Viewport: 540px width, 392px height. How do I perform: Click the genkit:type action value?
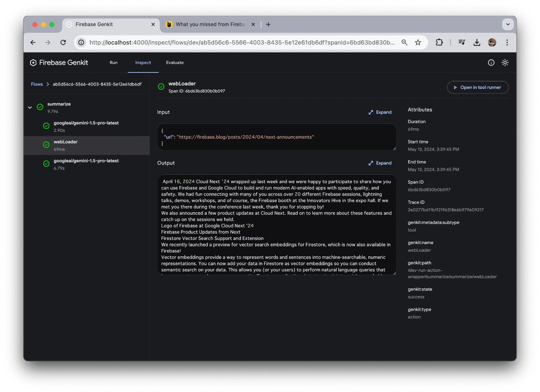[414, 317]
